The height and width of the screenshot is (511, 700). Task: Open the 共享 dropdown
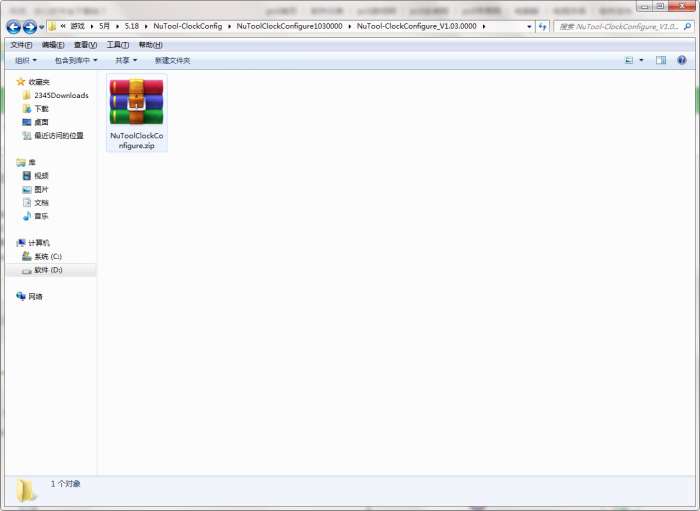(x=126, y=60)
